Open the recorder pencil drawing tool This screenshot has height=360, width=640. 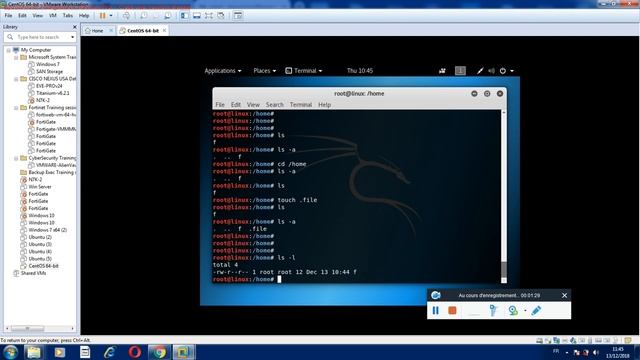click(536, 311)
